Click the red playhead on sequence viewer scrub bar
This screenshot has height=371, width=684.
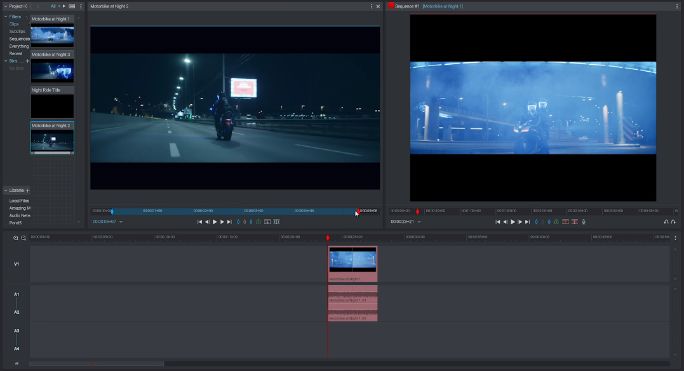(417, 211)
